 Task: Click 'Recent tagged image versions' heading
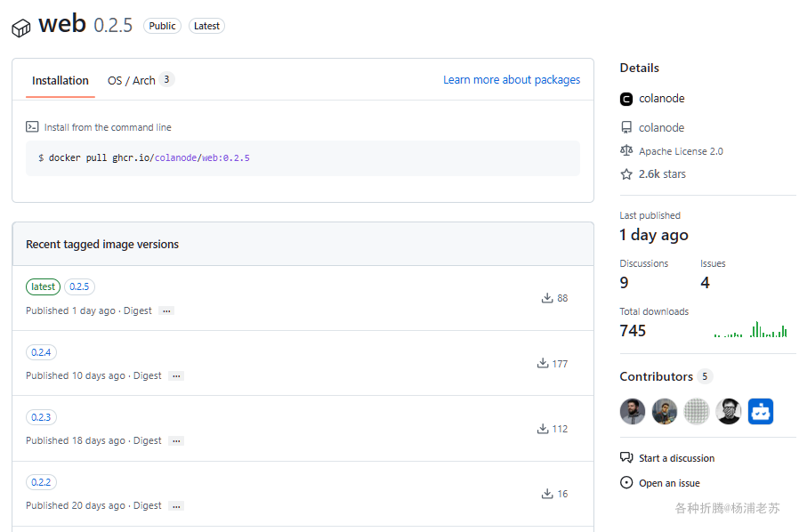click(102, 244)
